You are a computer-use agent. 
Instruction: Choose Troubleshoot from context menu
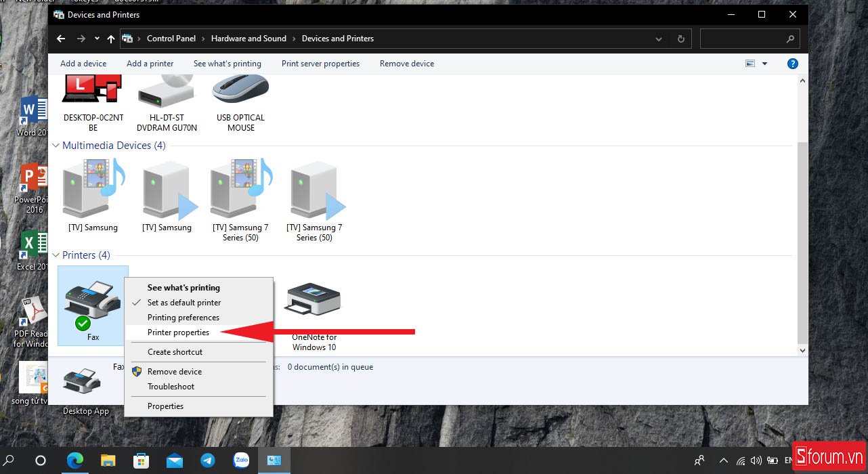(171, 387)
